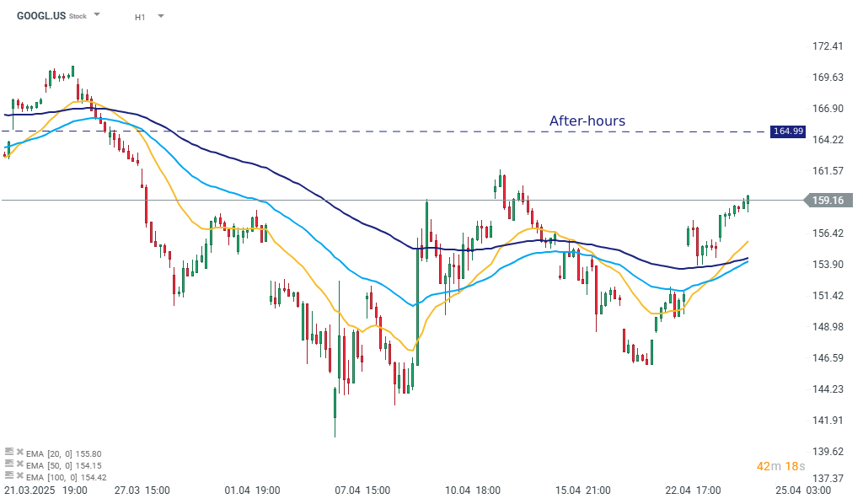Open the GOOGL.US symbol dropdown
This screenshot has height=504, width=863.
(x=96, y=14)
